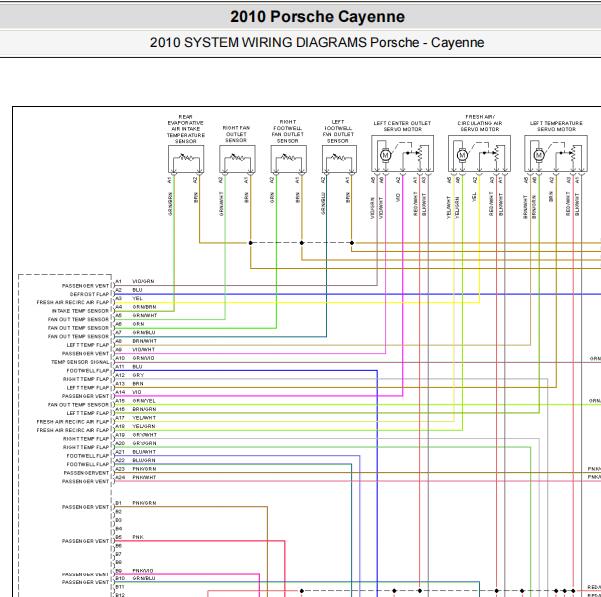Click pin A14 wire color "VIO"
This screenshot has width=601, height=597.
[137, 392]
